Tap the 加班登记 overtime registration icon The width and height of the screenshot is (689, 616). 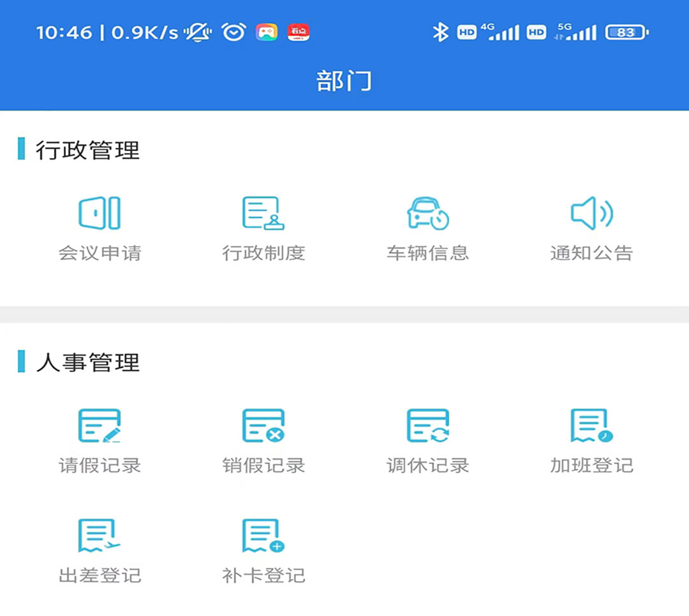[591, 426]
